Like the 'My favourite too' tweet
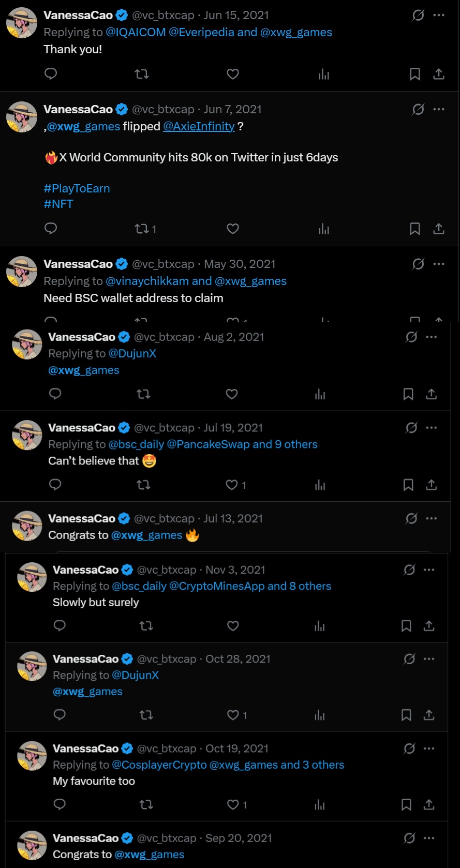Image resolution: width=460 pixels, height=868 pixels. pos(233,804)
